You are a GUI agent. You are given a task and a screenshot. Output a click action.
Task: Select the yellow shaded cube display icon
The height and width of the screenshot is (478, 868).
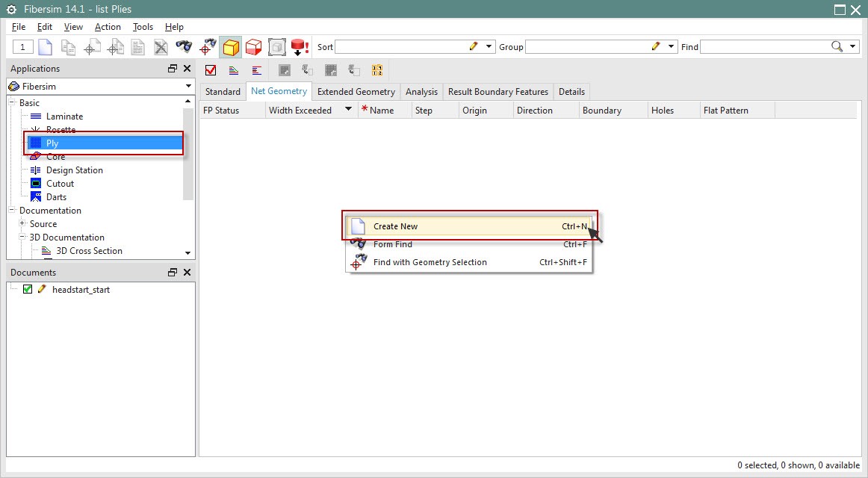[231, 46]
